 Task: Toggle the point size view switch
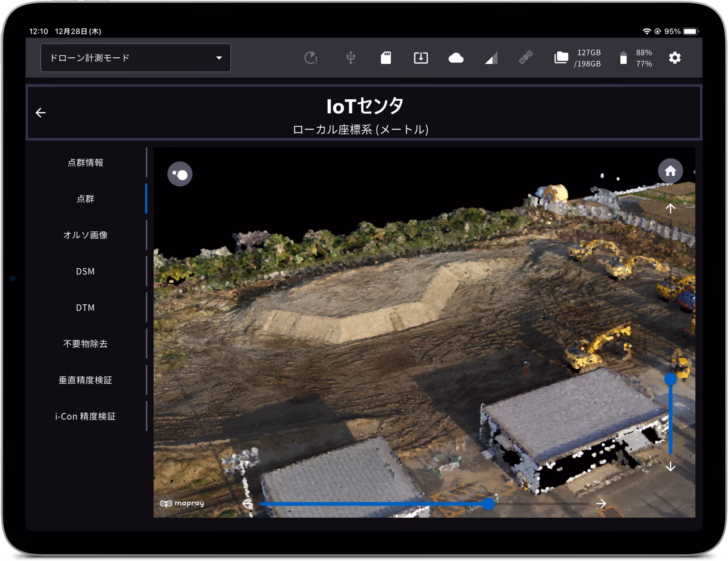(180, 174)
